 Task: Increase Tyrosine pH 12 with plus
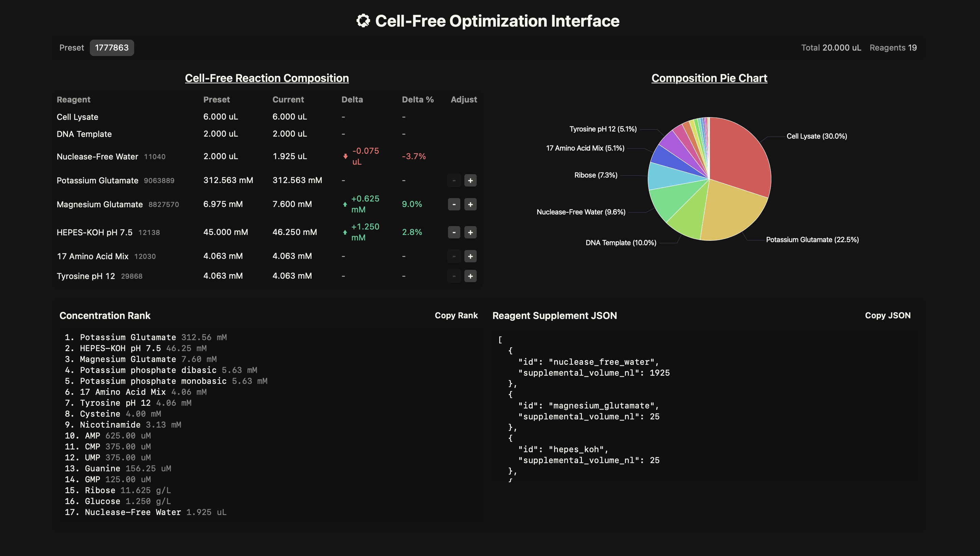(x=470, y=276)
